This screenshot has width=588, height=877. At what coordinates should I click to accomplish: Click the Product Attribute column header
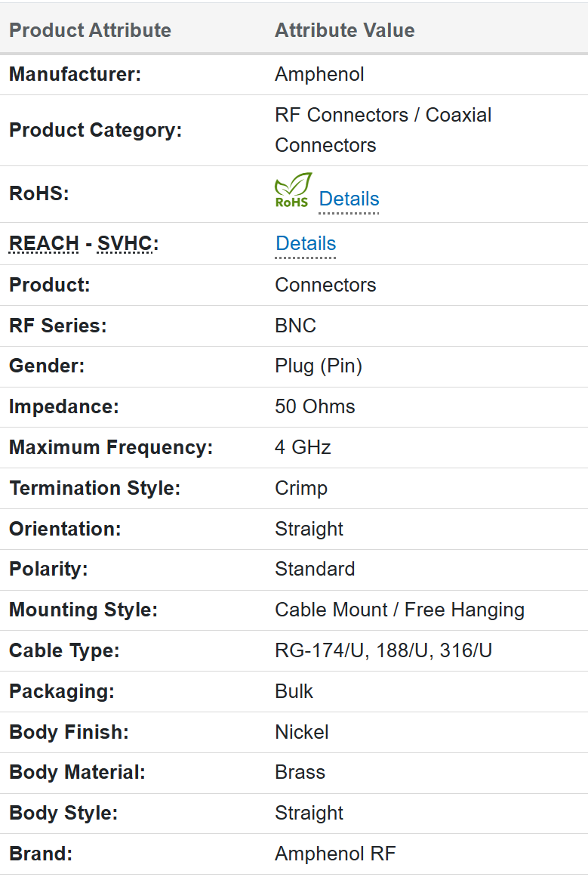(x=90, y=30)
